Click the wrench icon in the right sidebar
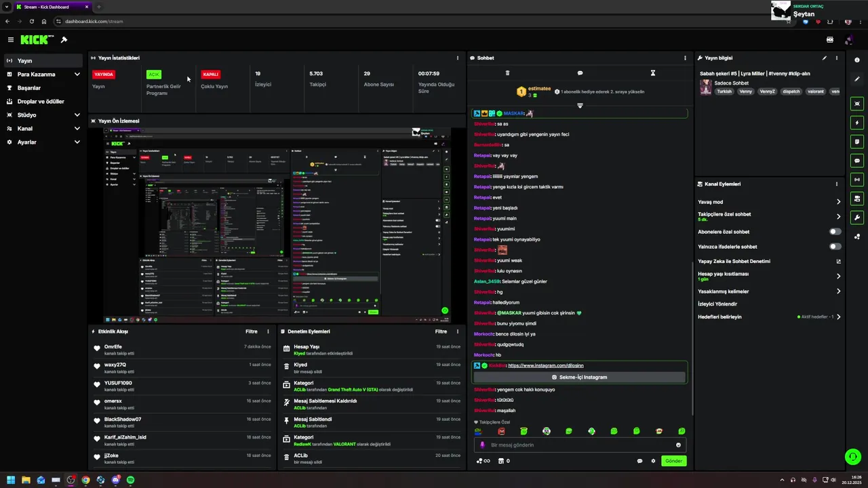 pyautogui.click(x=857, y=218)
